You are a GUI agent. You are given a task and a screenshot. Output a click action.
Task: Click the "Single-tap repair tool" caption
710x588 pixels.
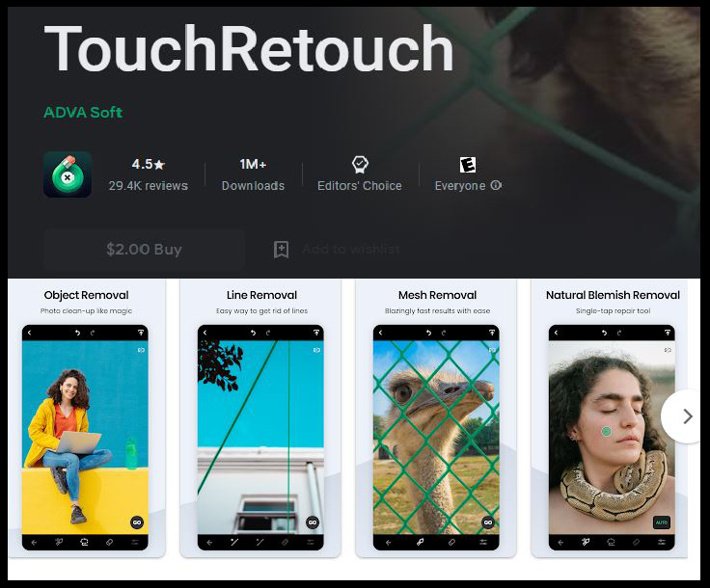pos(614,310)
